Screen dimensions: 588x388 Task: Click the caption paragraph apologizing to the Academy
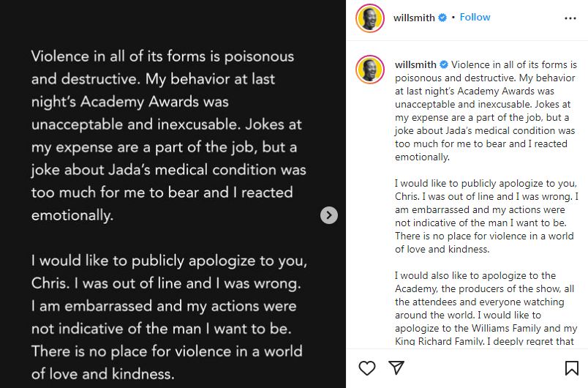(486, 308)
